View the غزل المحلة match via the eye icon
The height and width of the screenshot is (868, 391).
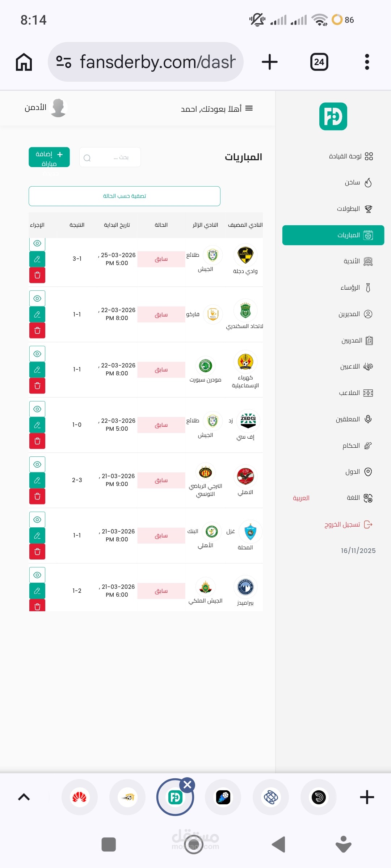pos(37,520)
